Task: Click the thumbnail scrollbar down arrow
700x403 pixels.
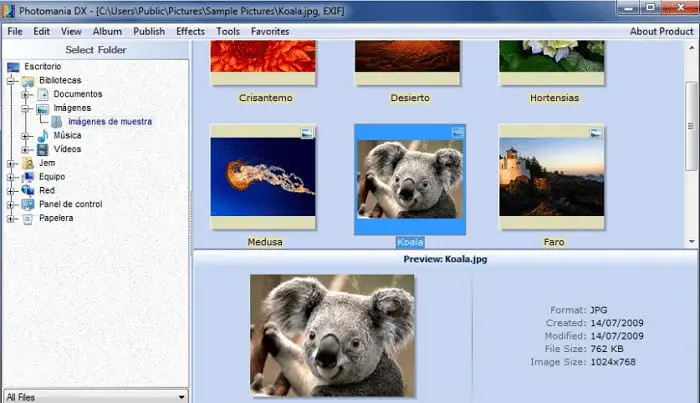Action: 692,241
